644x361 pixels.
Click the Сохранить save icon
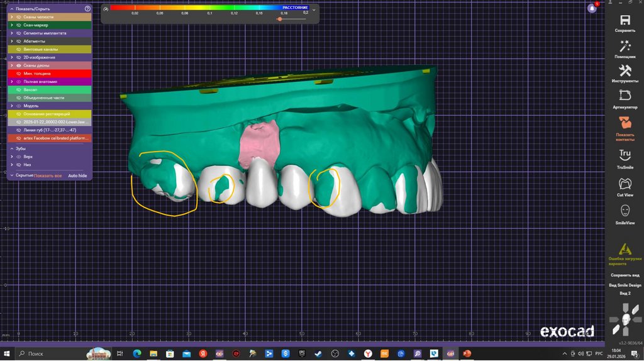click(625, 20)
